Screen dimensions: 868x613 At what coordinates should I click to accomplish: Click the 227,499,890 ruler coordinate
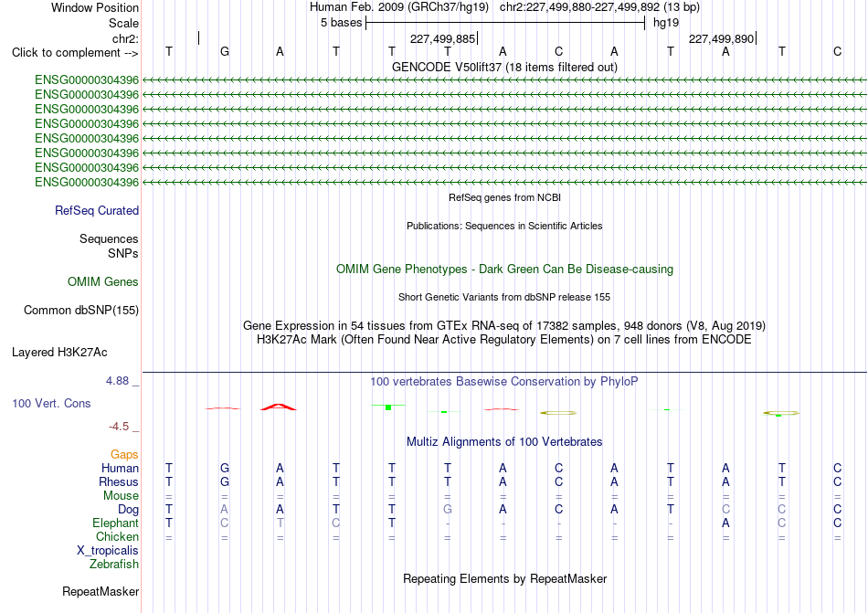[721, 38]
